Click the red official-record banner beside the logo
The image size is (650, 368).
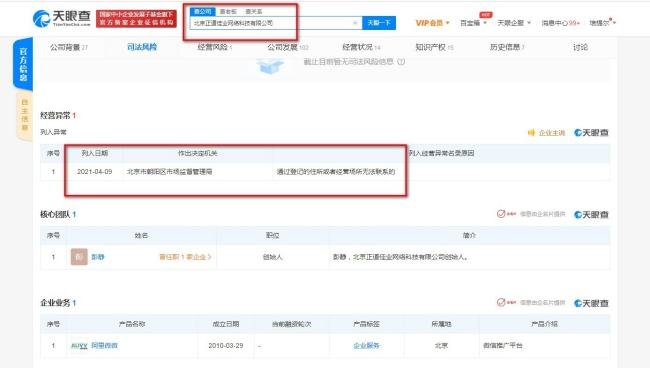click(x=136, y=19)
